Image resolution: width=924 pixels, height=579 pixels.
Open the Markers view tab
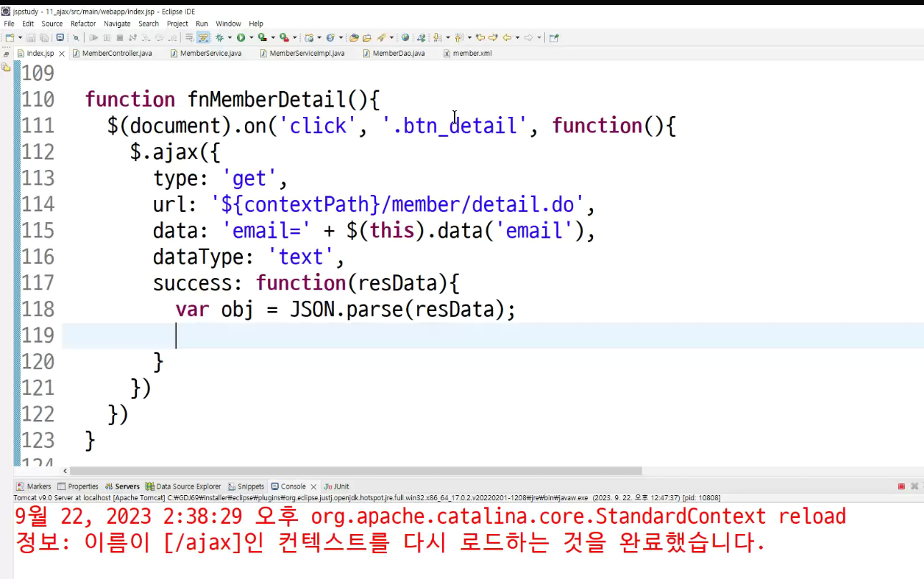[34, 487]
